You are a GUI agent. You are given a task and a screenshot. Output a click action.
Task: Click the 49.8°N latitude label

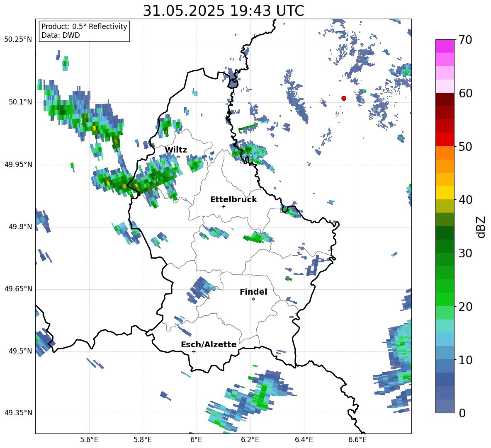pyautogui.click(x=20, y=227)
